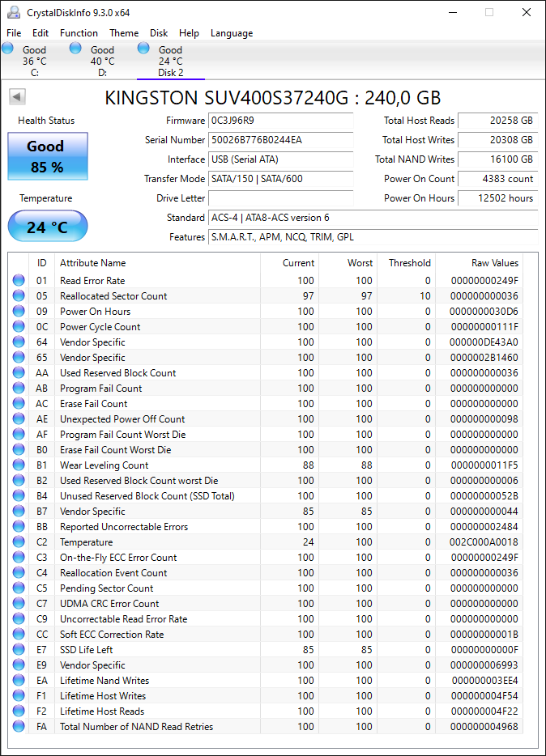
Task: Click status orb for UDMA CRC Error Count row
Action: coord(19,603)
